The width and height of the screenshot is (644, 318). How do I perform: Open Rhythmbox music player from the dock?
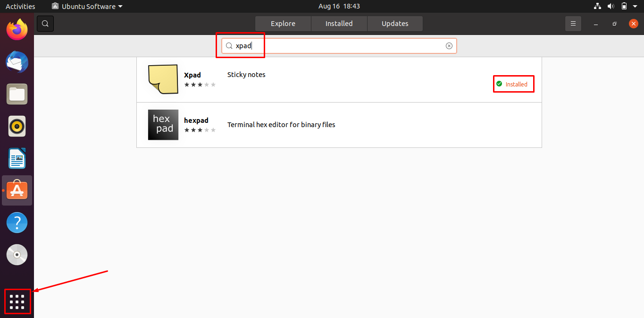17,126
